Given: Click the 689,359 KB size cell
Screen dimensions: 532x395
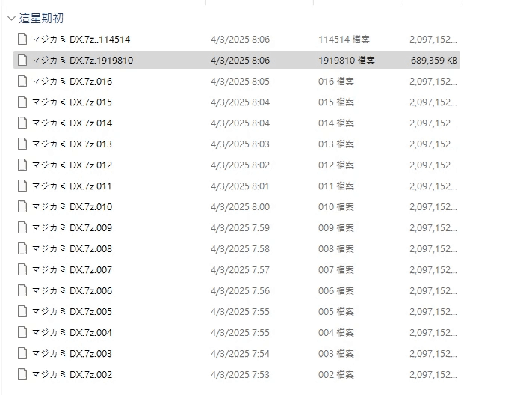Looking at the screenshot, I should click(x=434, y=60).
